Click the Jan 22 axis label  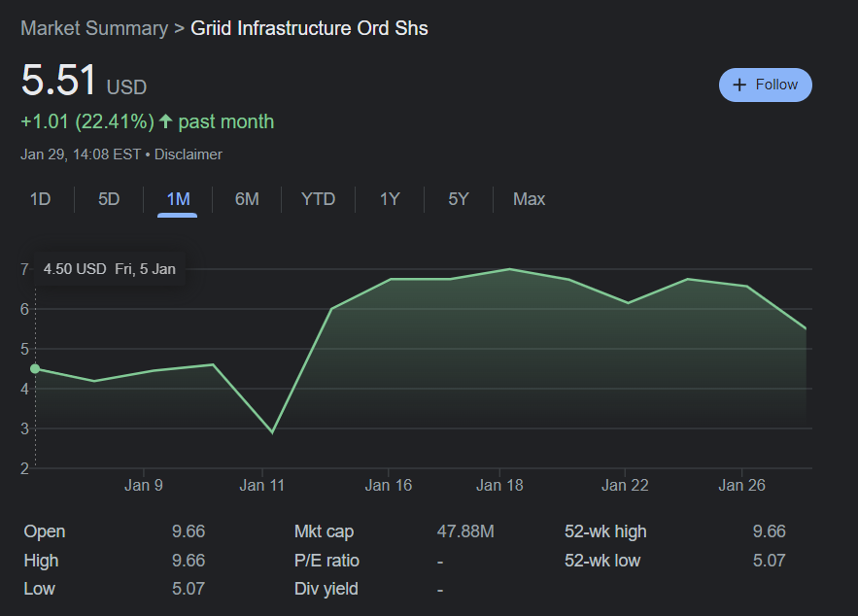pos(625,485)
